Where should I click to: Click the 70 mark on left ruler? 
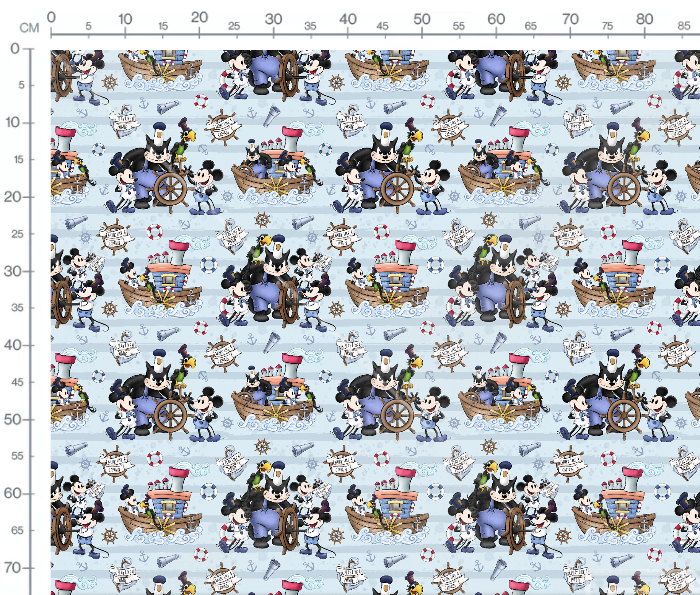coord(12,567)
